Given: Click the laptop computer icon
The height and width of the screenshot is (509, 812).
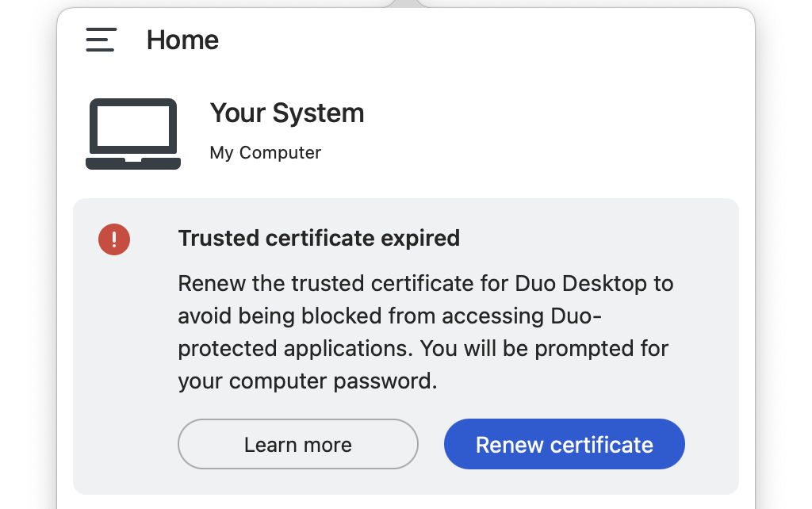Looking at the screenshot, I should point(133,134).
